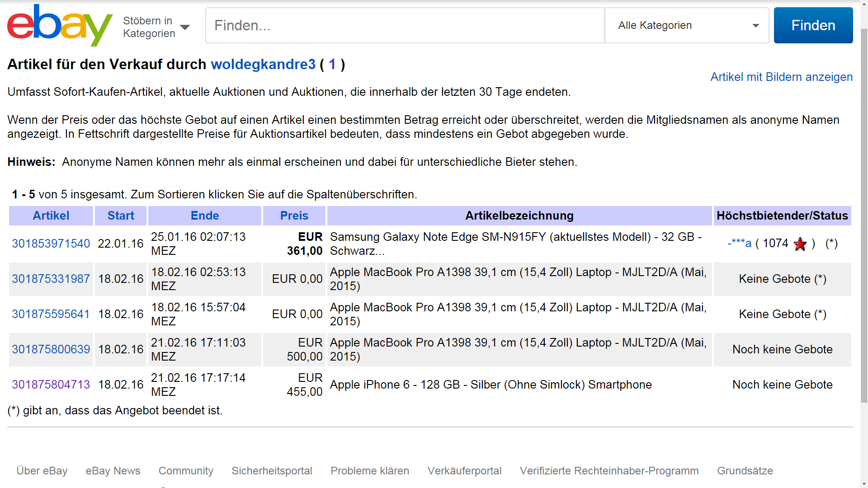This screenshot has width=868, height=488.
Task: Open item number 301853971540
Action: coord(51,244)
